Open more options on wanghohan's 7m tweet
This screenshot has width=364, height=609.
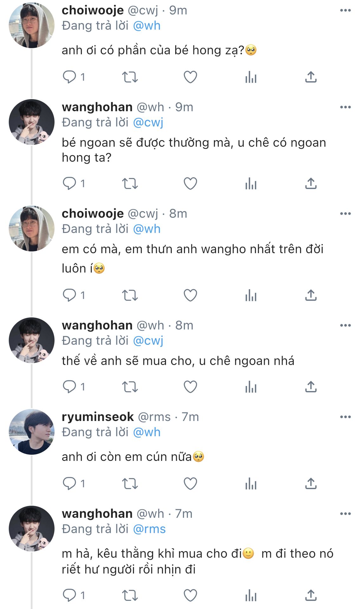[x=345, y=514]
